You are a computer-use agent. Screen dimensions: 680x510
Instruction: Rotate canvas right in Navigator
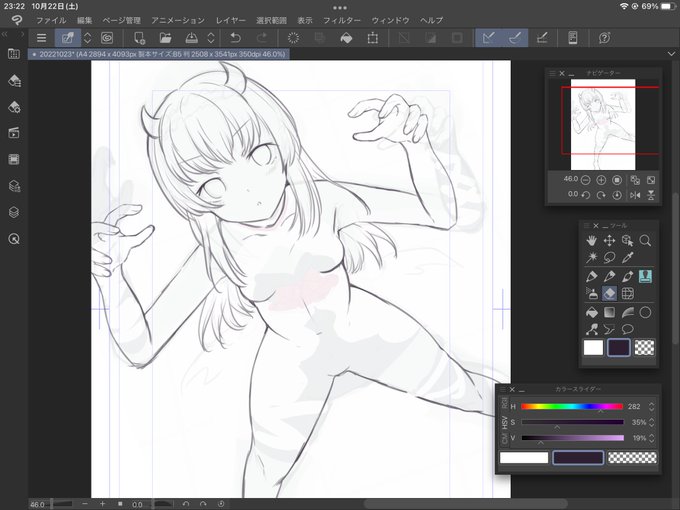coord(601,195)
